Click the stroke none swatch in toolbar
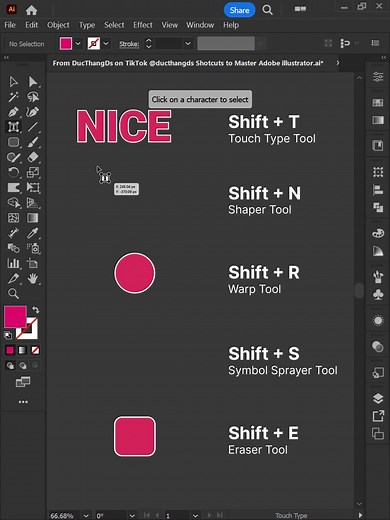390x520 pixels. click(x=31, y=332)
